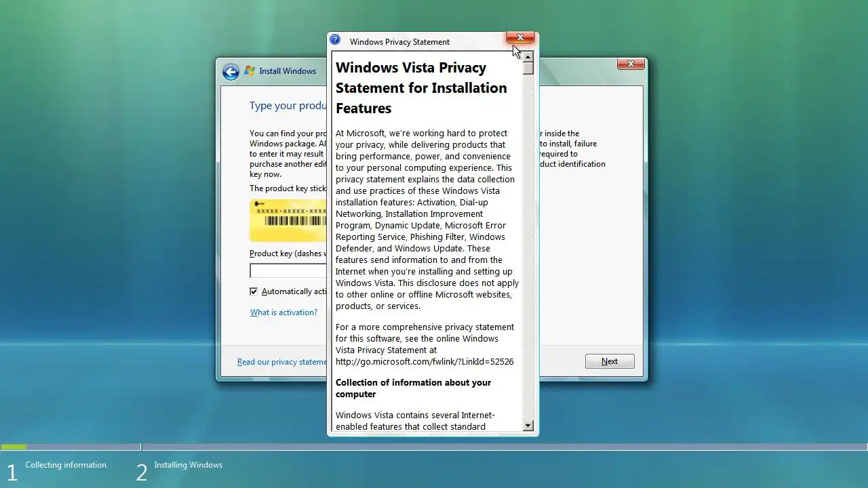Open the What is activation? link
The width and height of the screenshot is (868, 488).
coord(283,312)
